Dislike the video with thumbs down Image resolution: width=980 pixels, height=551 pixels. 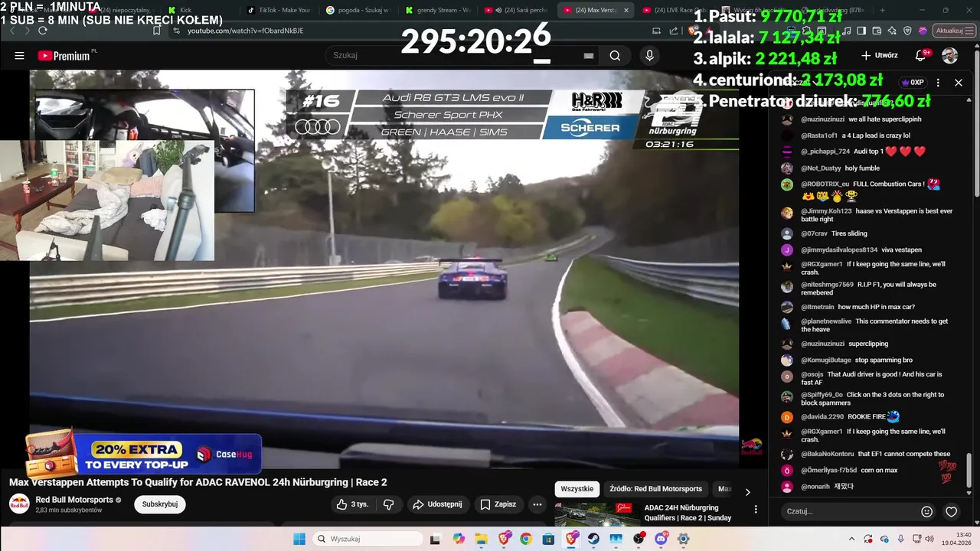tap(388, 504)
